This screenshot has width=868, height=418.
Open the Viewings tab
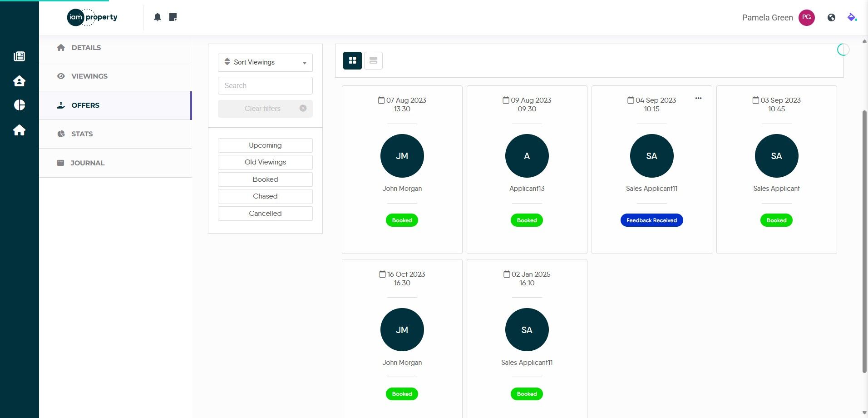pos(115,76)
